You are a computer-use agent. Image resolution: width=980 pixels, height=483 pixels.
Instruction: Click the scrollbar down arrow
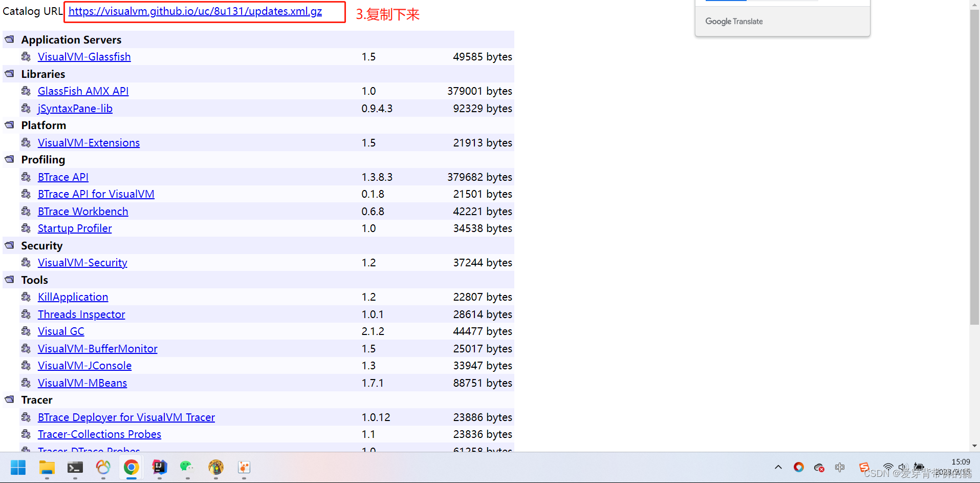974,446
